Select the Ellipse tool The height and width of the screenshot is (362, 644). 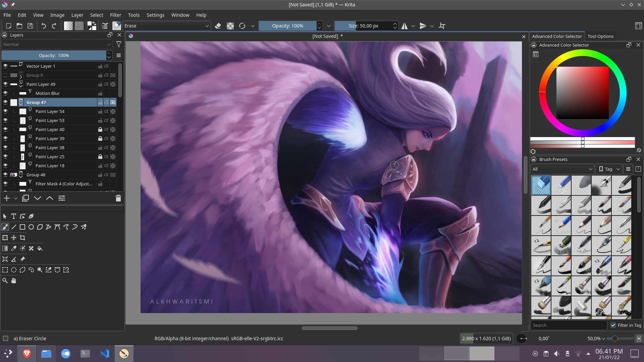coord(31,227)
